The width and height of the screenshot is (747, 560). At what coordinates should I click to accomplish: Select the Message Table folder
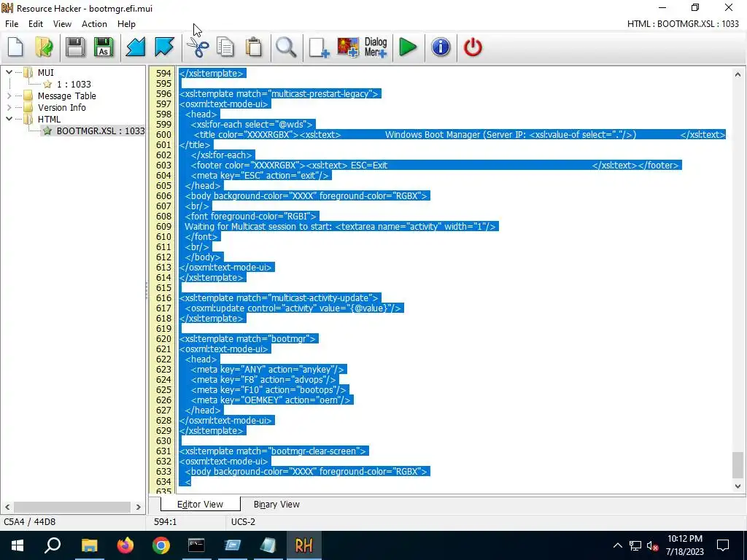coord(66,96)
